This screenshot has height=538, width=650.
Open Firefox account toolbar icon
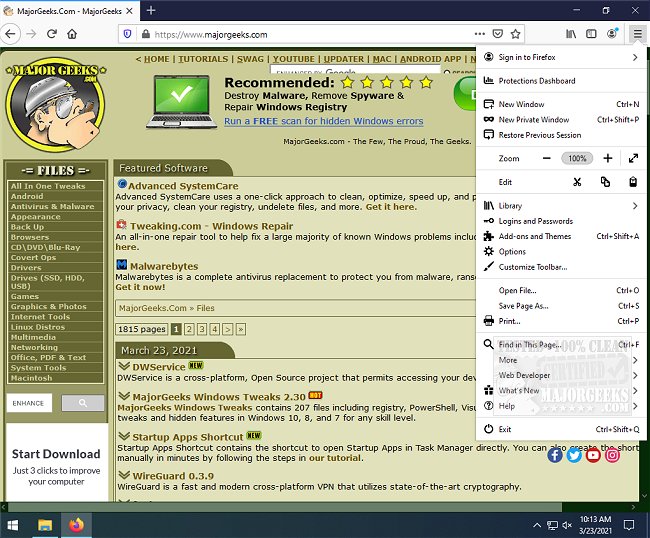612,34
